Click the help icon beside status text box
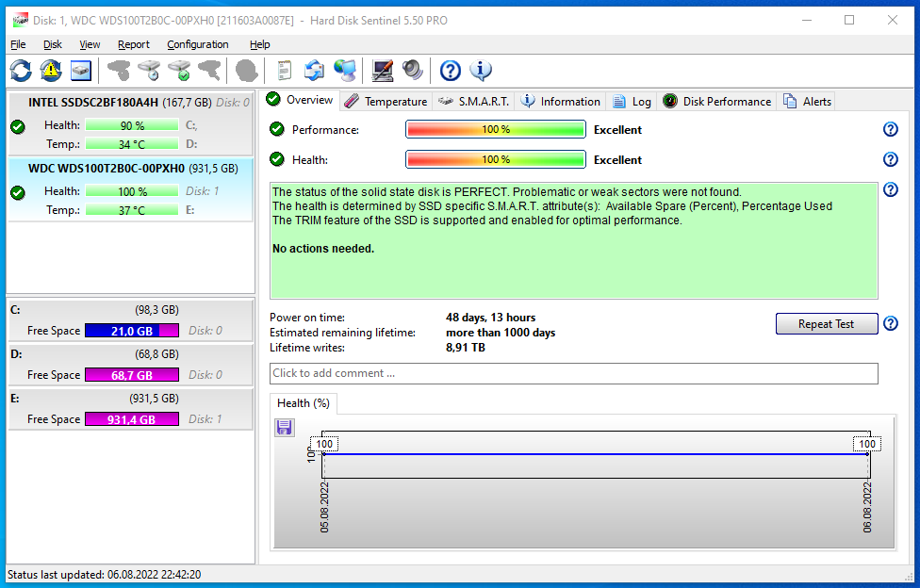 coord(890,189)
